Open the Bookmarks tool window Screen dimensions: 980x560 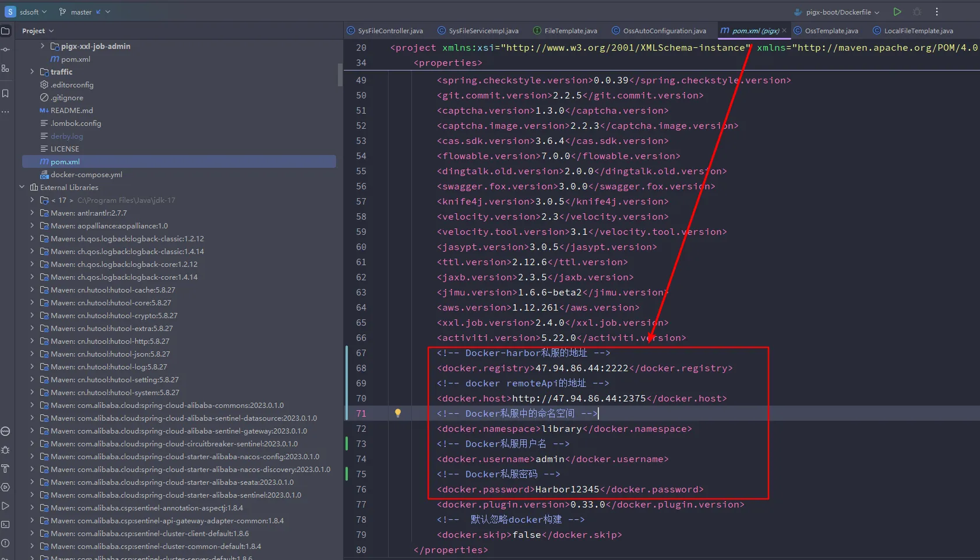tap(5, 93)
